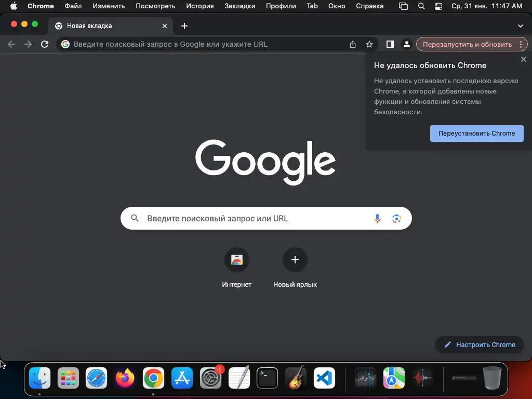
Task: Open Launchpad from the dock
Action: (x=68, y=378)
